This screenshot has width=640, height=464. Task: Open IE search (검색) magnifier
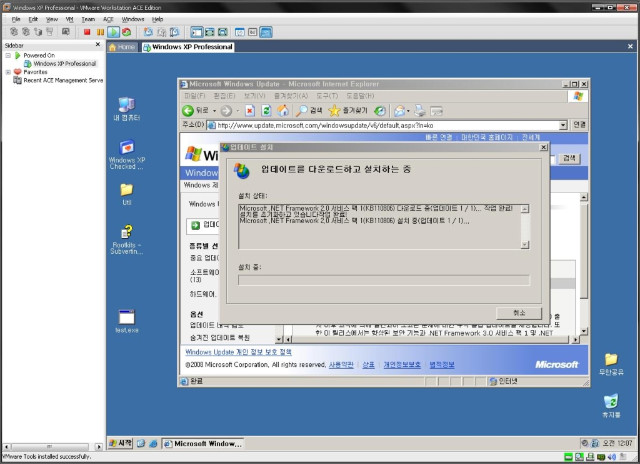click(x=309, y=111)
